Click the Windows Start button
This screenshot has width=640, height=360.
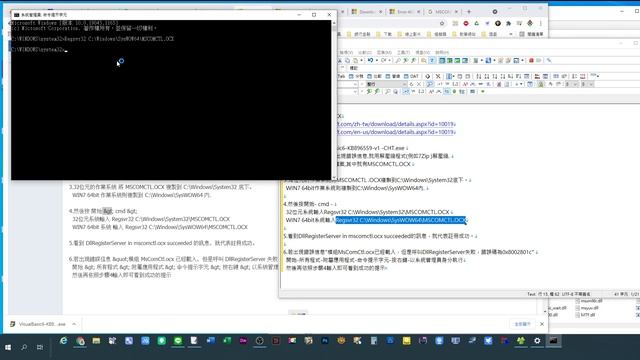coord(8,347)
